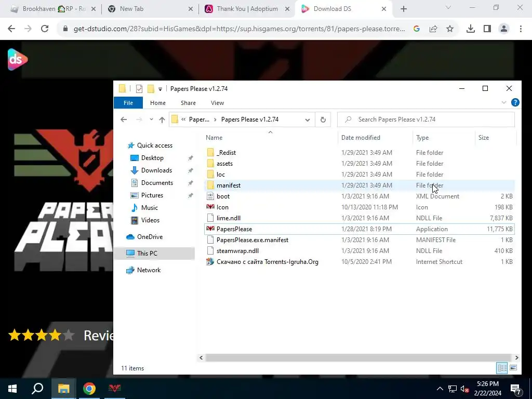Open the View ribbon tab

pyautogui.click(x=218, y=103)
